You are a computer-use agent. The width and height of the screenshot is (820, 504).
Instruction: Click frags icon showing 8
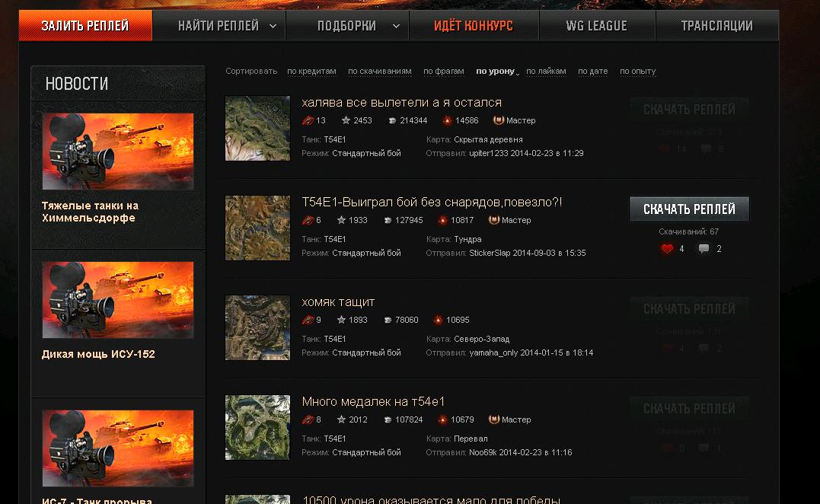coord(308,419)
